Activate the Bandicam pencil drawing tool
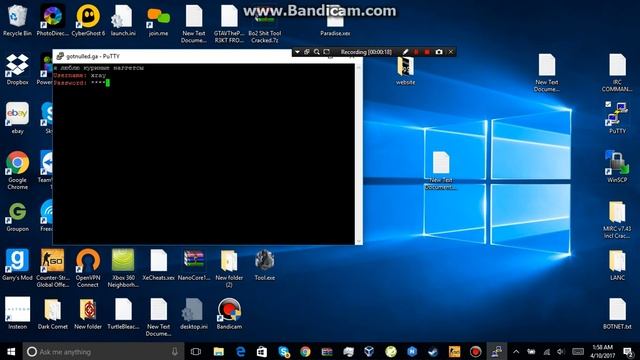Viewport: 640px width, 360px height. 405,52
